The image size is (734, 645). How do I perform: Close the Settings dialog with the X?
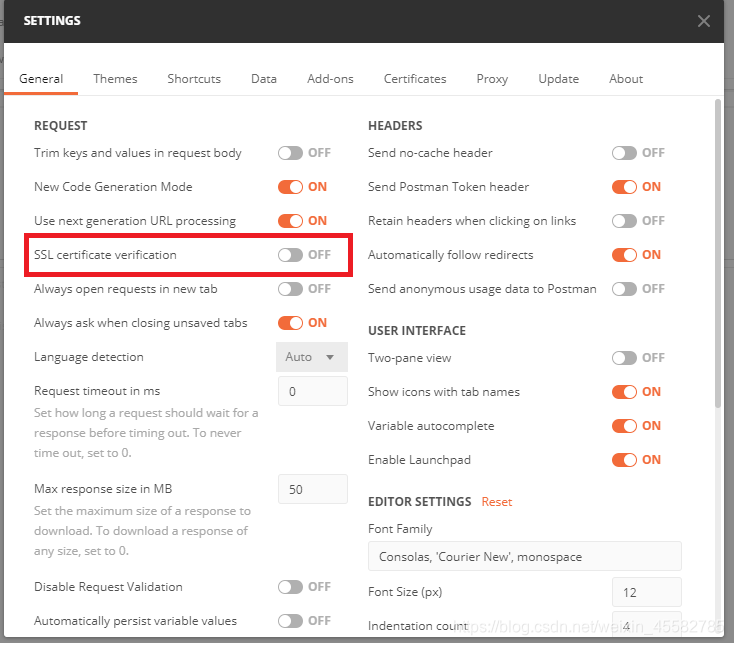703,21
